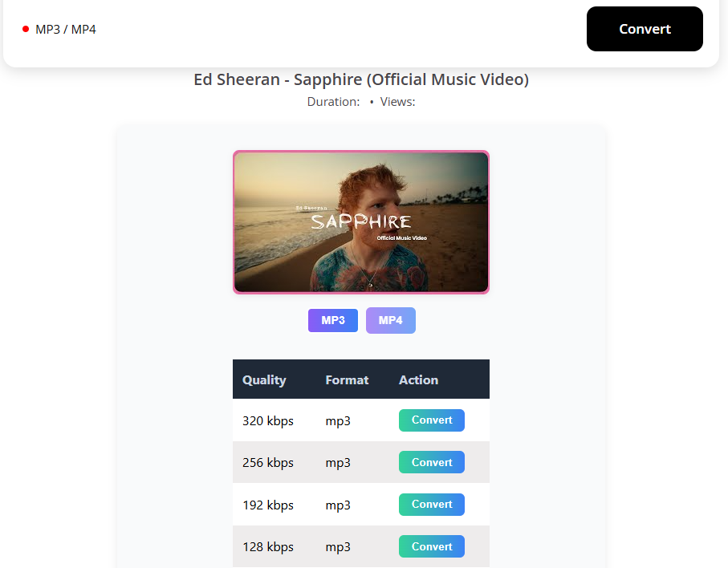Screen dimensions: 728x568
Task: Click the 'MP3 / MP4' label
Action: coord(66,29)
